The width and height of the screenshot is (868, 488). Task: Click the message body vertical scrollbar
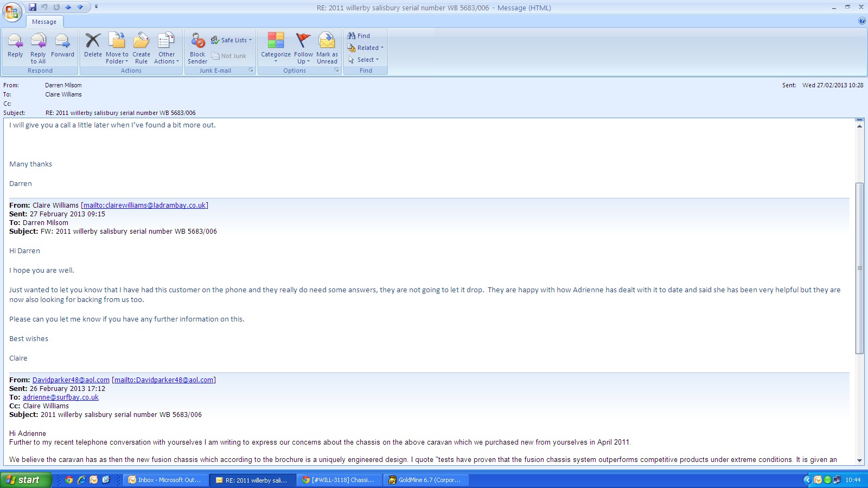[859, 268]
